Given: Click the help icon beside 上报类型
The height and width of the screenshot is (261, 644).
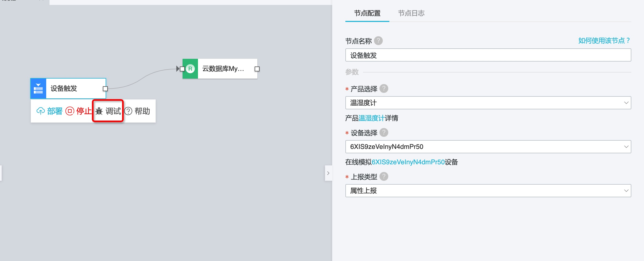Looking at the screenshot, I should point(384,176).
